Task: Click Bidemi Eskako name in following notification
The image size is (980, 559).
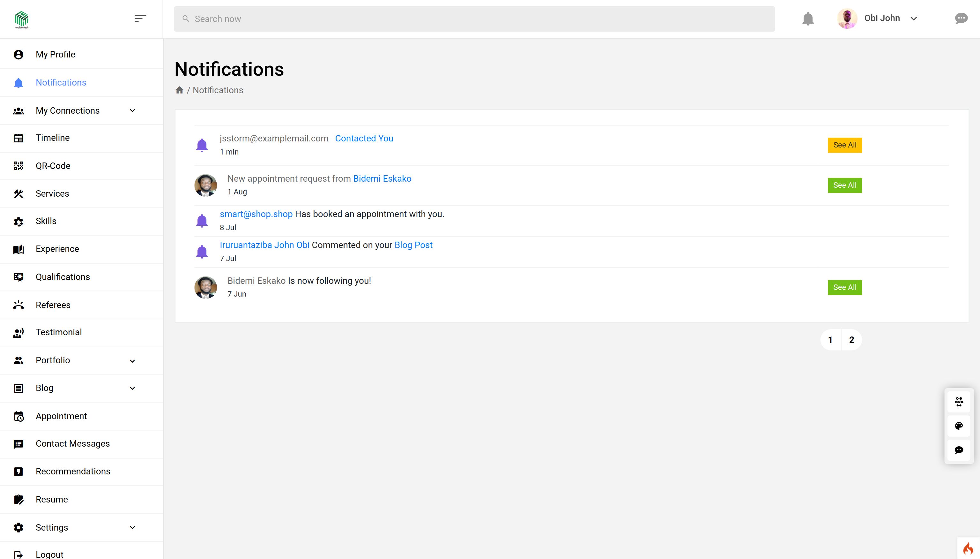Action: coord(256,281)
